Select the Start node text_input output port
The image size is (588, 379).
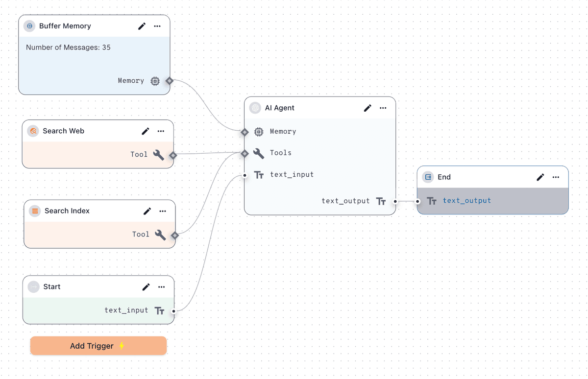[x=174, y=310]
